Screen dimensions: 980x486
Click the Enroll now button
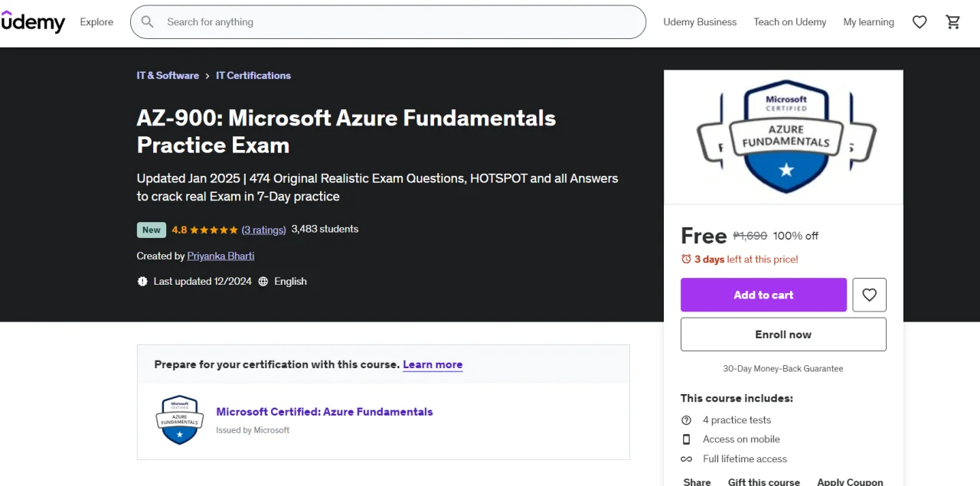783,334
